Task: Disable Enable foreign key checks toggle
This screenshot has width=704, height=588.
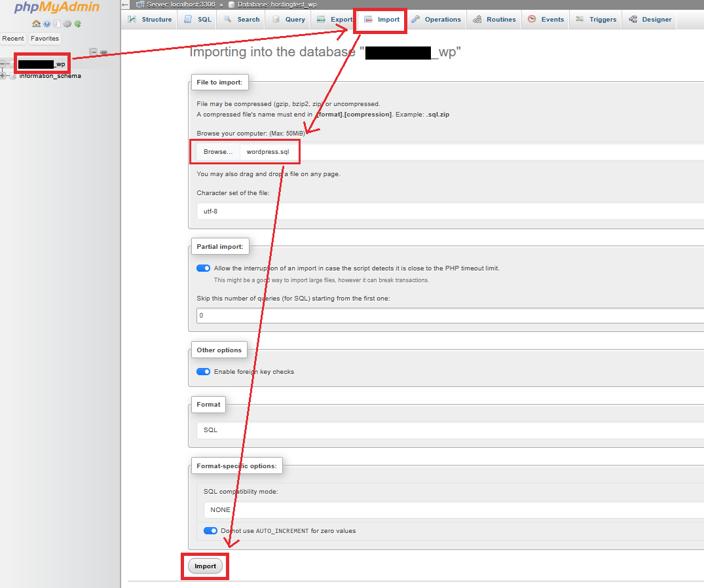Action: click(x=203, y=372)
